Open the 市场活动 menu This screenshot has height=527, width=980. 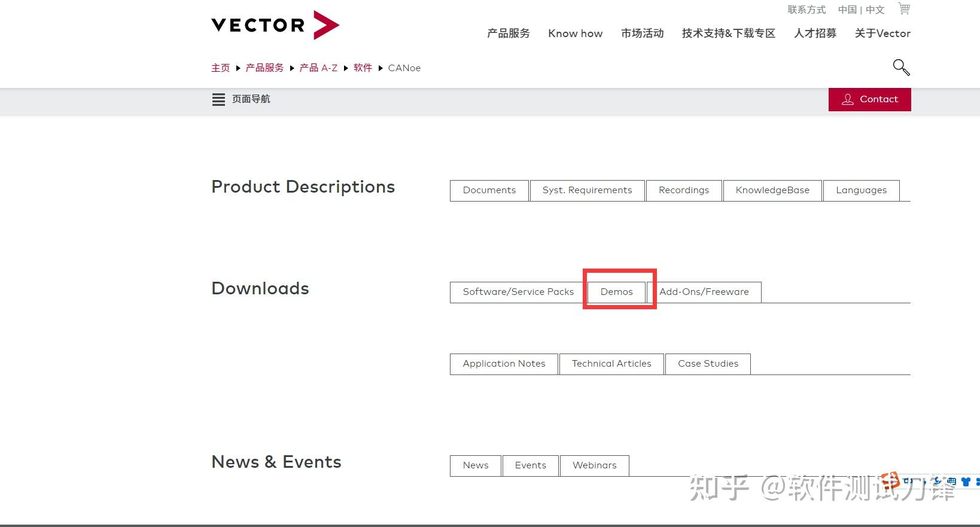[643, 33]
